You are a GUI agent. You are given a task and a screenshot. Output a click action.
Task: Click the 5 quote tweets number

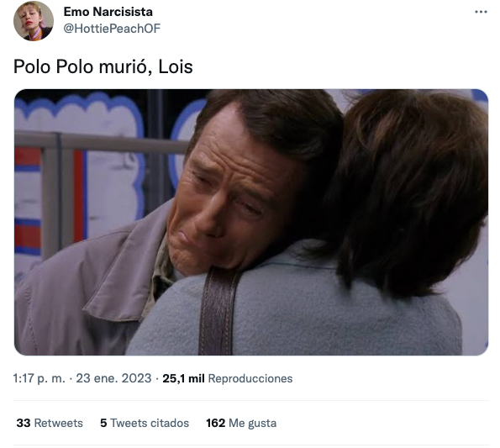tap(103, 423)
